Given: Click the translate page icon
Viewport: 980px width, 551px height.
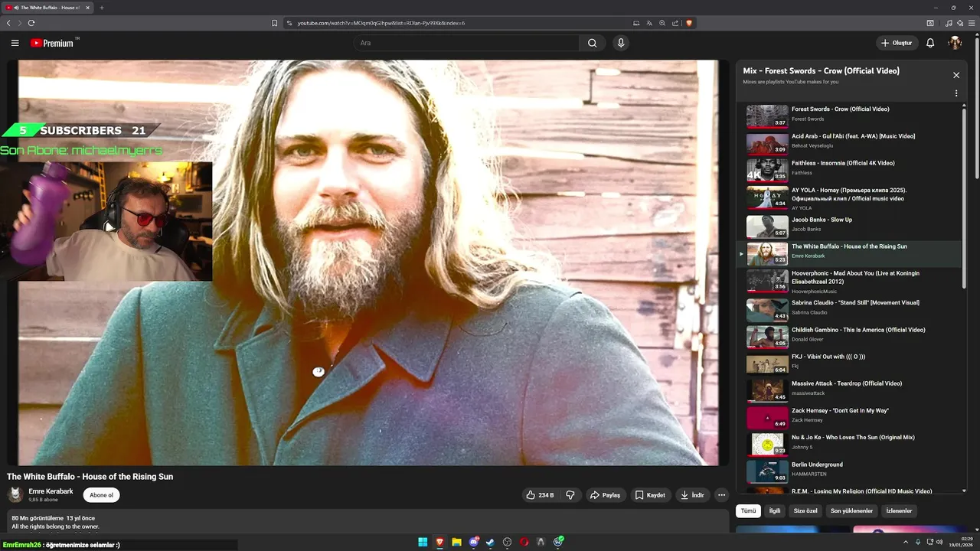Looking at the screenshot, I should tap(649, 23).
